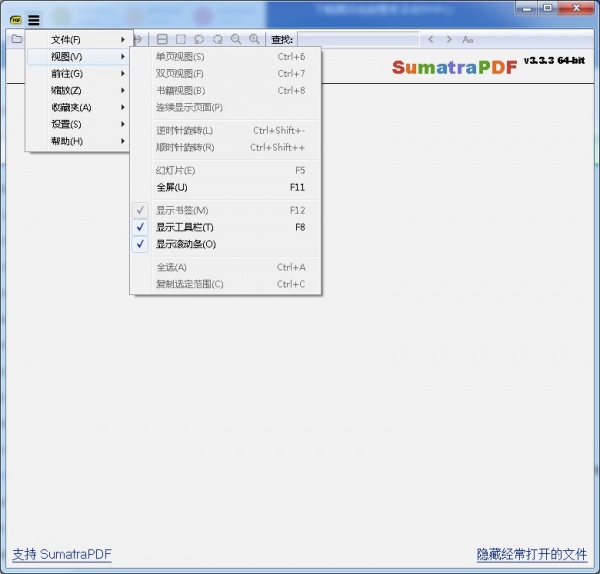Image resolution: width=600 pixels, height=574 pixels.
Task: Select 全屏(U) from the view menu
Action: 172,187
